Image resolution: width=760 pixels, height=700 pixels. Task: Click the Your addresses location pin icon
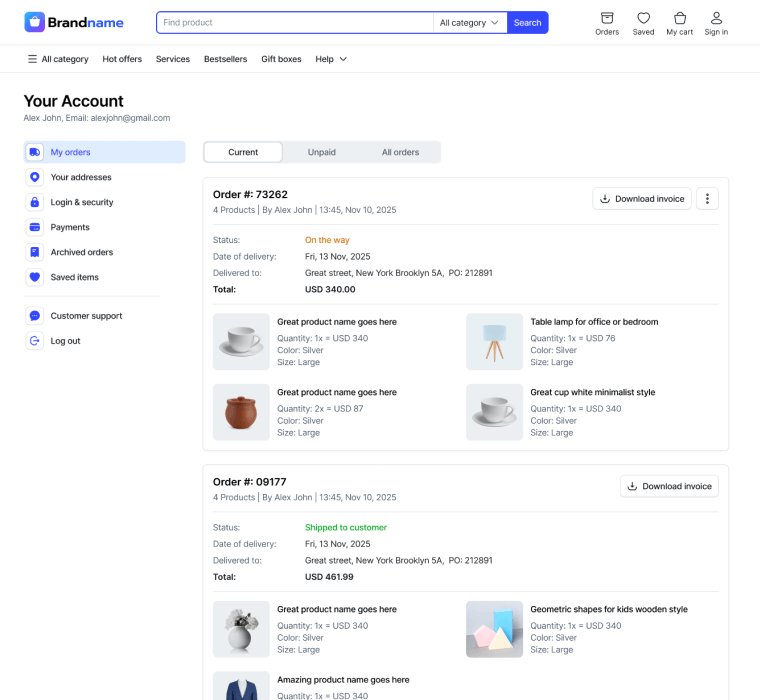click(x=34, y=177)
